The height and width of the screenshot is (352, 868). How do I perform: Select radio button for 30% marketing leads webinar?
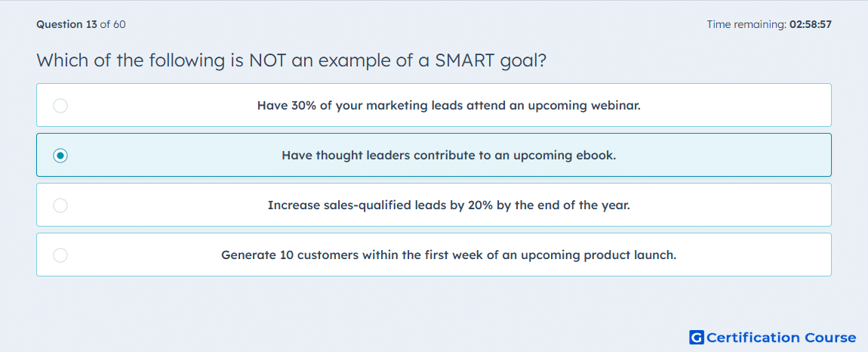point(60,105)
